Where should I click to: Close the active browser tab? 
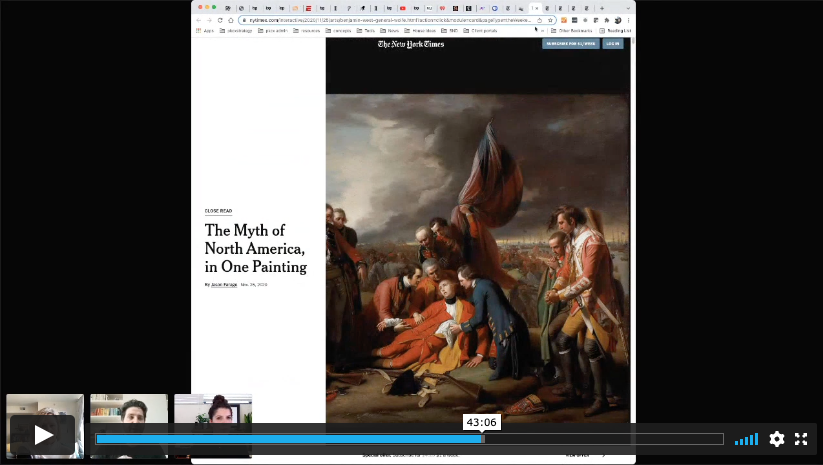coord(536,8)
